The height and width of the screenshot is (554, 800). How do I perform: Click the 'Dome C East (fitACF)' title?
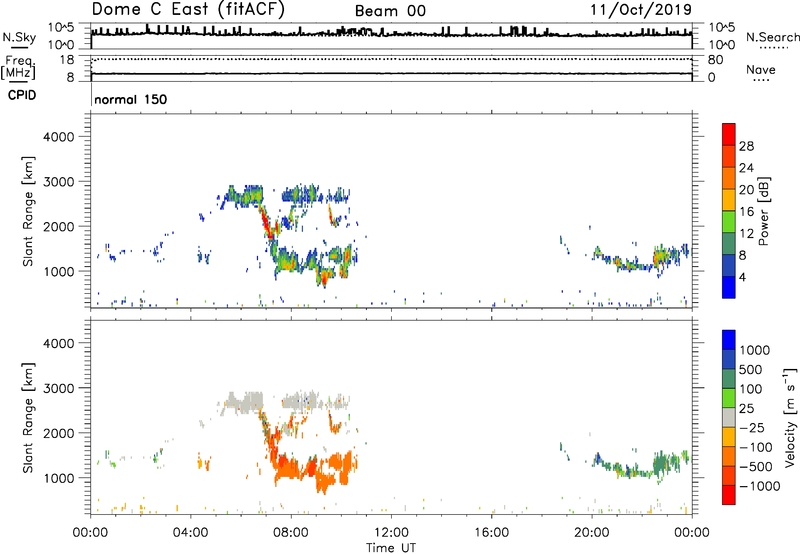pyautogui.click(x=188, y=9)
